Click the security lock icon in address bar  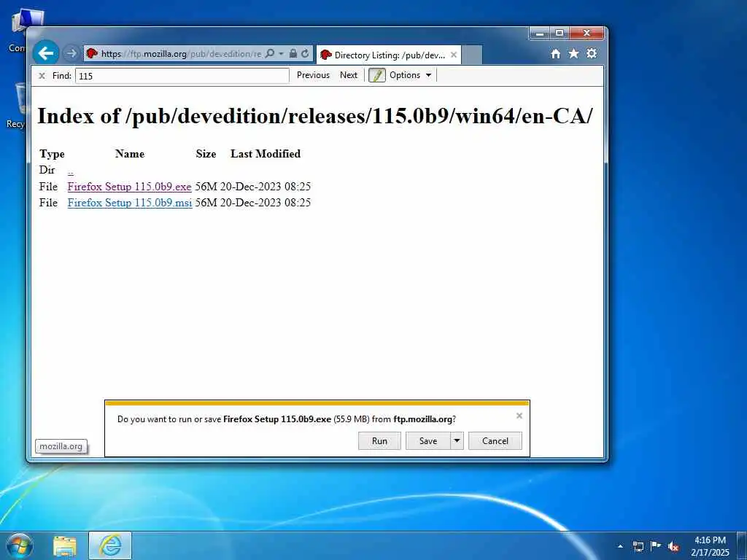click(x=293, y=53)
